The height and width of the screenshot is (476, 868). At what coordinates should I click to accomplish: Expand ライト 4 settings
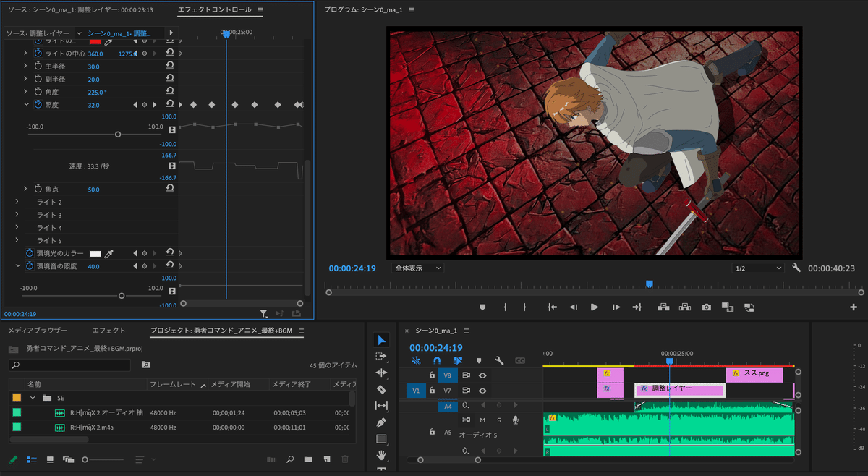(17, 228)
